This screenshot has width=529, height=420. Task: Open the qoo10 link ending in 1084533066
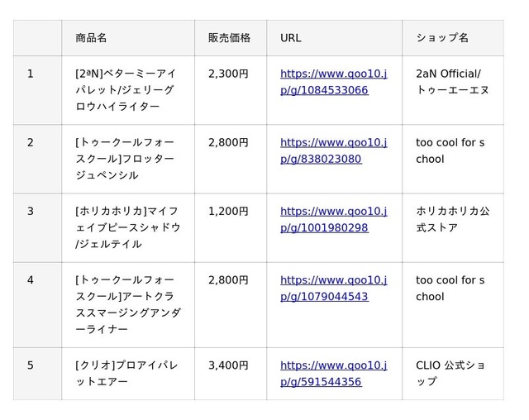click(333, 82)
